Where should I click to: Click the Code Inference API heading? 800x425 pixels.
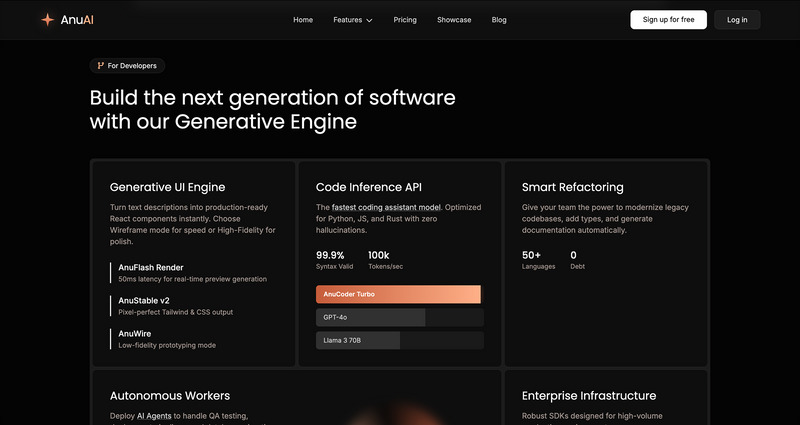pos(369,187)
